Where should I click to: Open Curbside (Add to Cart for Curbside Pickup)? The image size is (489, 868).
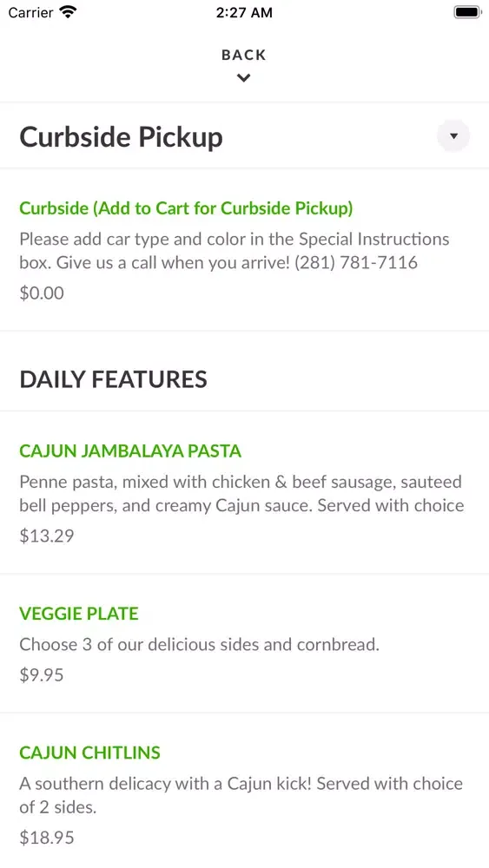pyautogui.click(x=186, y=208)
